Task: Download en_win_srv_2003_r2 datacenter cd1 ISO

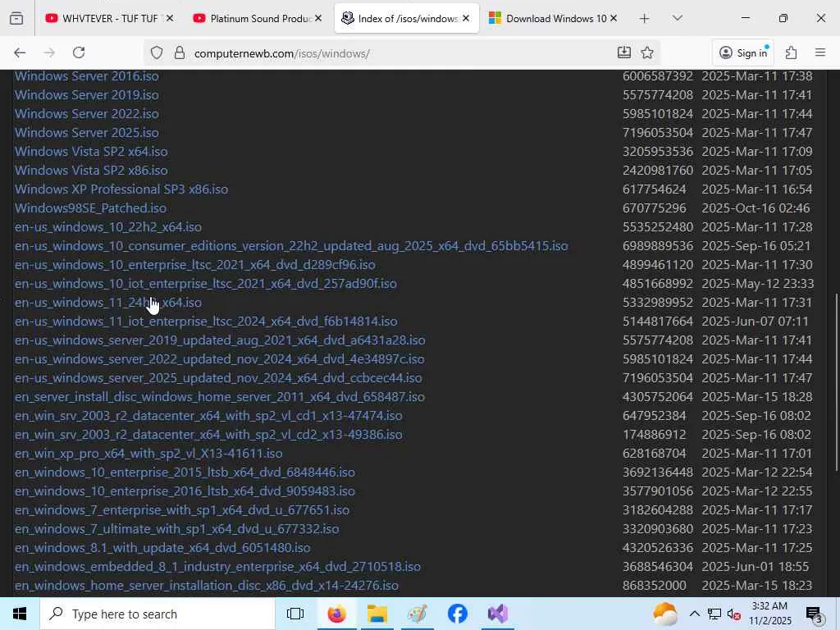Action: pos(208,416)
